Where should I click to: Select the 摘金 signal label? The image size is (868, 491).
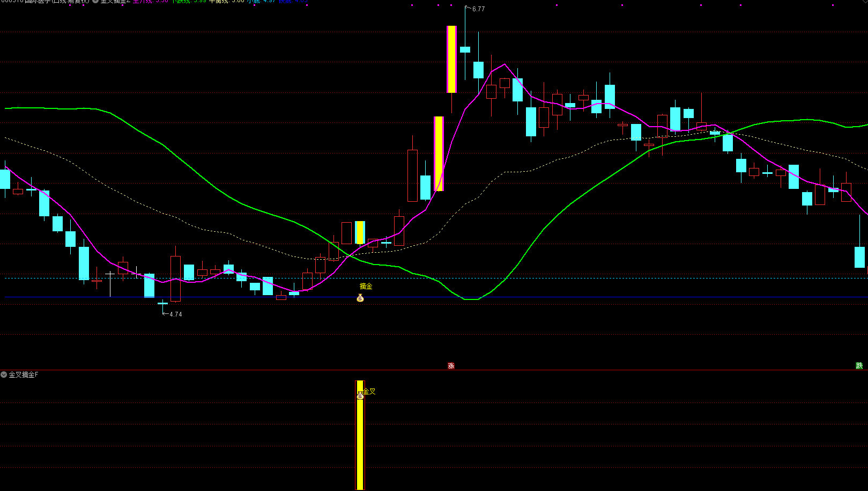[366, 287]
